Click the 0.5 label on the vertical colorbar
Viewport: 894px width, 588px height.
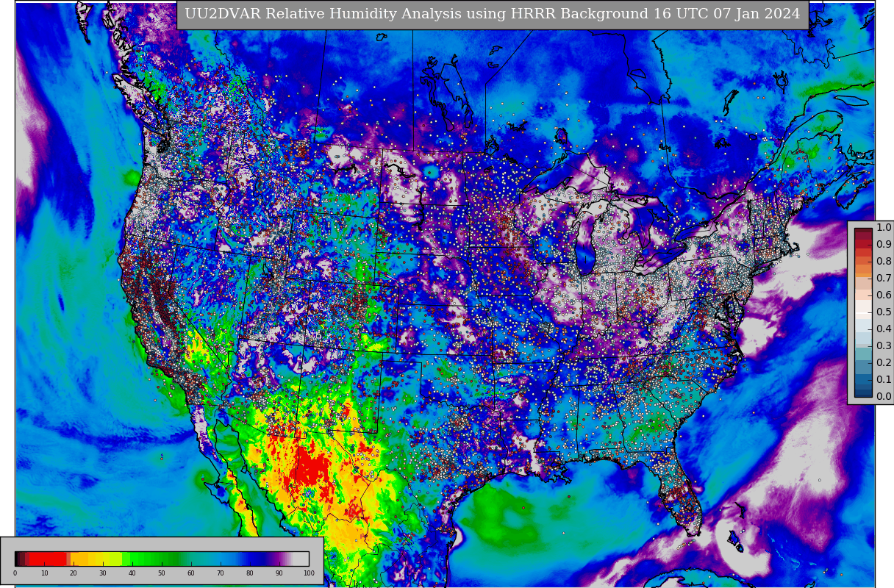(884, 312)
